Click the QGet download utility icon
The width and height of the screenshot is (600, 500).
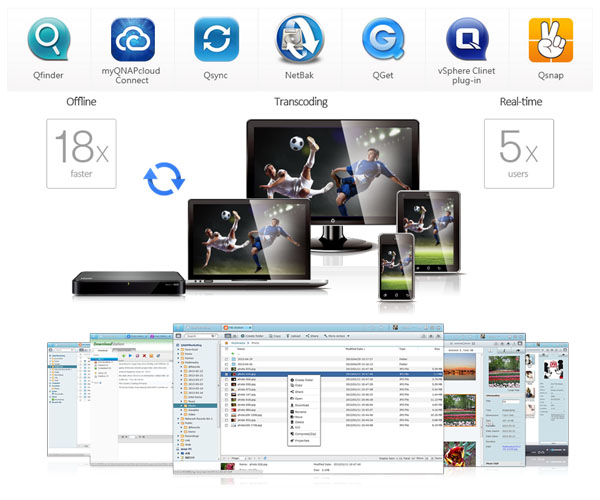[383, 39]
